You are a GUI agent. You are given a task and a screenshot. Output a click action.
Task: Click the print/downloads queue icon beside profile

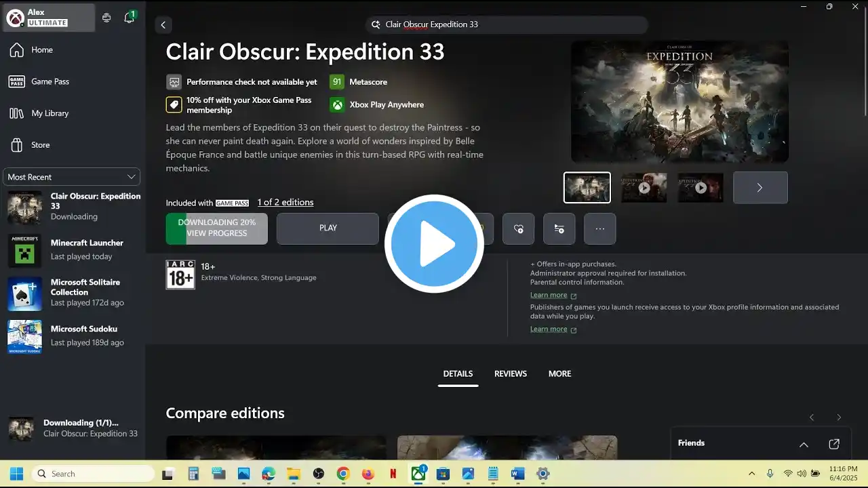(x=106, y=18)
